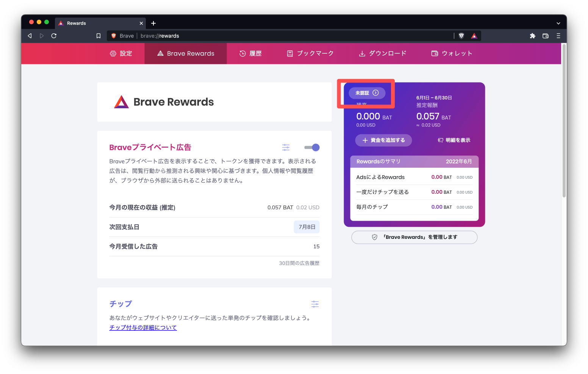Open the extensions puzzle icon
588x374 pixels.
[533, 36]
